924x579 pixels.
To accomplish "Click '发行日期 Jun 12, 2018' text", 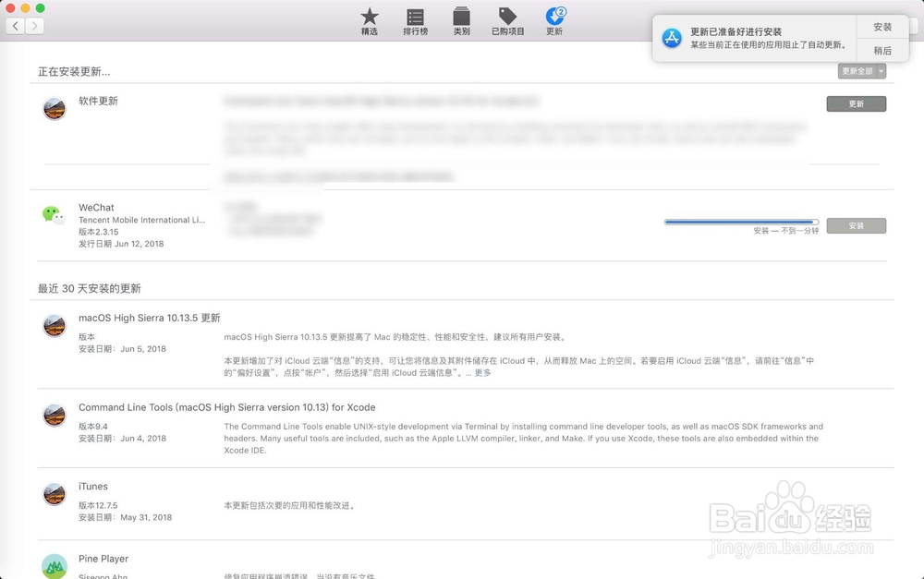I will click(121, 244).
